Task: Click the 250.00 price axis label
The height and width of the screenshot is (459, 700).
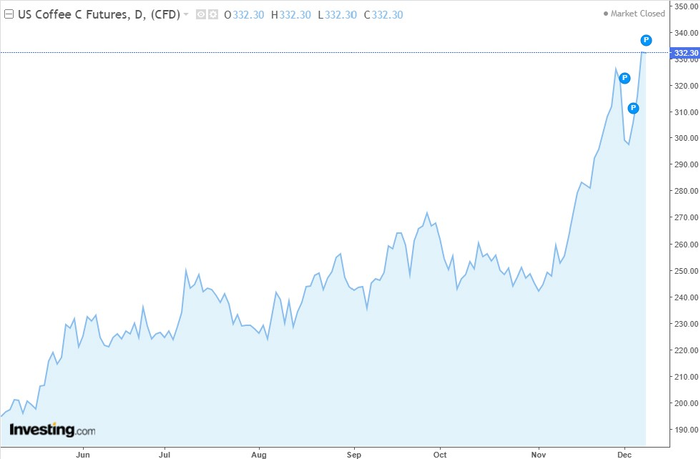Action: point(686,271)
